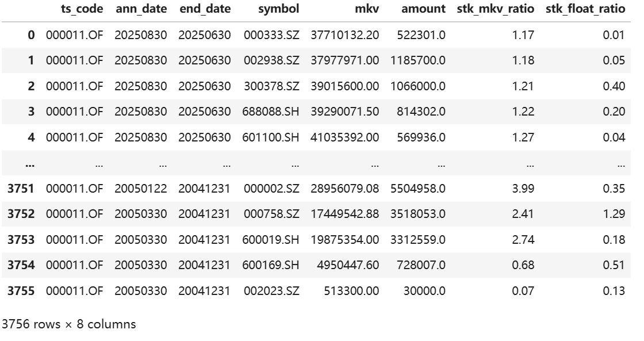The width and height of the screenshot is (644, 341).
Task: Click the mkv value 41035392.00
Action: 345,137
